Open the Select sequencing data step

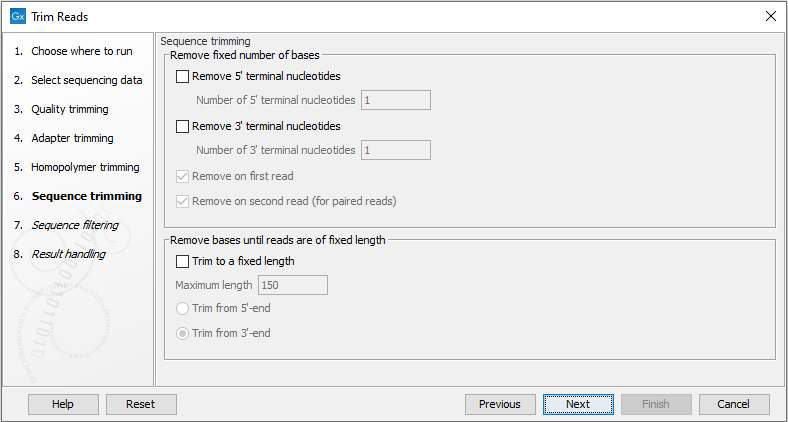[x=86, y=80]
